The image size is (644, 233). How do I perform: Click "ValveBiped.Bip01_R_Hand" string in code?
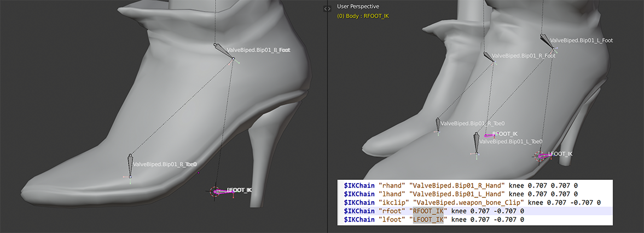pos(457,185)
